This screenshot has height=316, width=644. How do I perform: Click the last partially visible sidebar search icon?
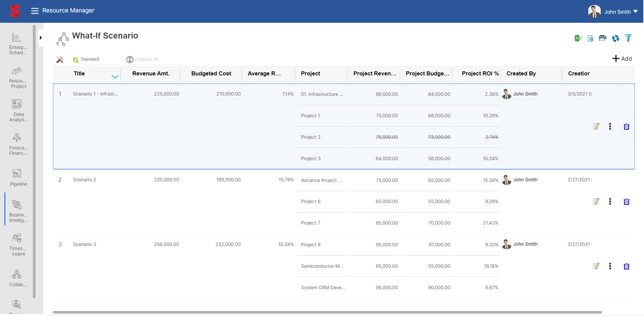[x=17, y=304]
